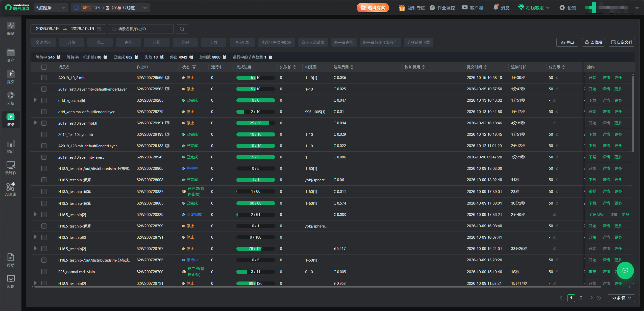Open the 福利专区 gift icon
Viewport: 644px width, 311px height.
click(402, 8)
